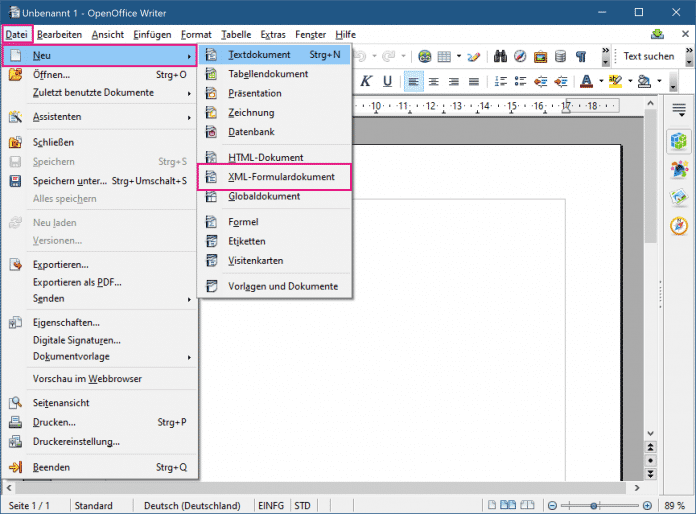Screen dimensions: 696x514
Task: Click the Find & Replace binoculars icon
Action: [x=499, y=56]
